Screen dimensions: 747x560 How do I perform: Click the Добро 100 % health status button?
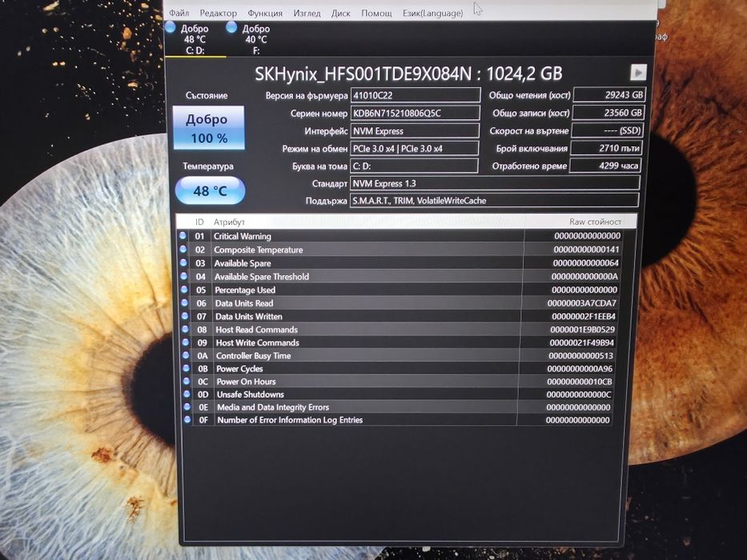coord(208,128)
